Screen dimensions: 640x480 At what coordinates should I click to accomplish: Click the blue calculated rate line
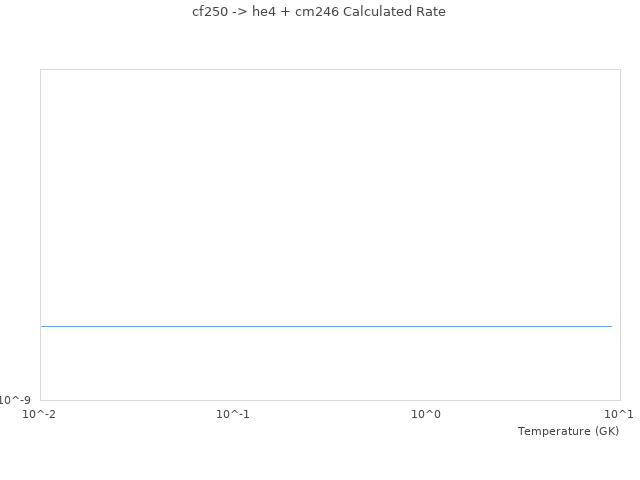[x=326, y=326]
